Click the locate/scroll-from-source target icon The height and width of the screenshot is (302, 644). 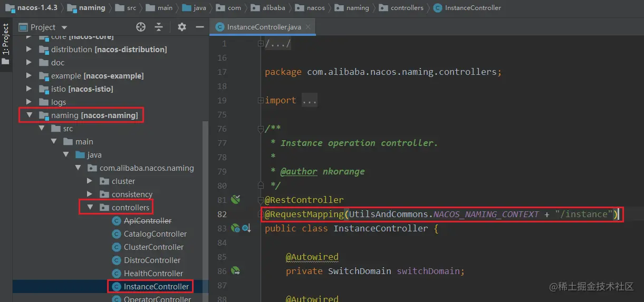click(x=141, y=27)
